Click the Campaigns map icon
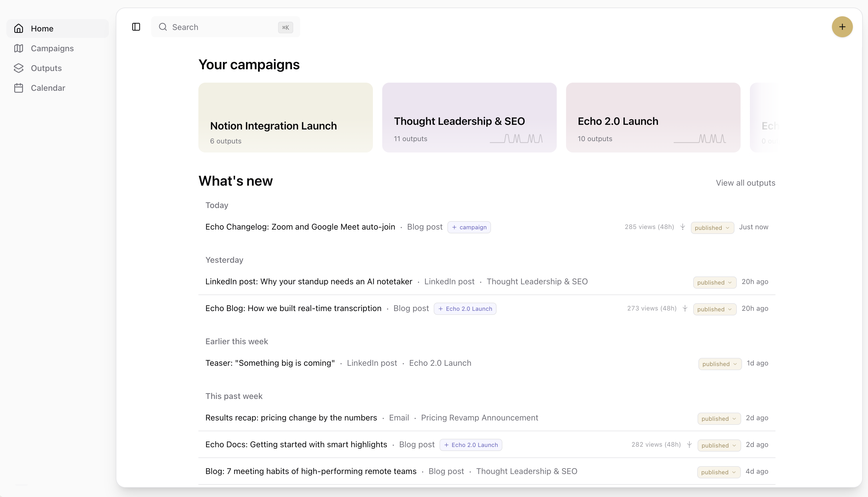 tap(19, 48)
